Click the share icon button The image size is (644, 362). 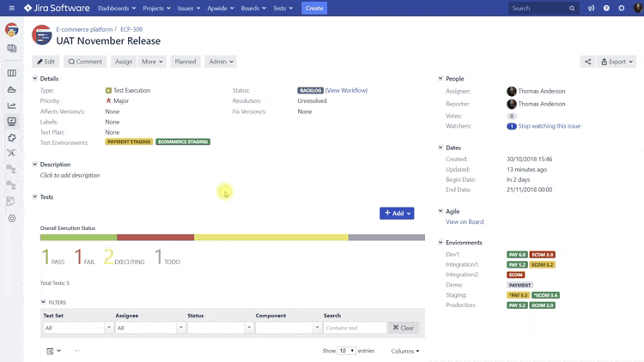587,62
